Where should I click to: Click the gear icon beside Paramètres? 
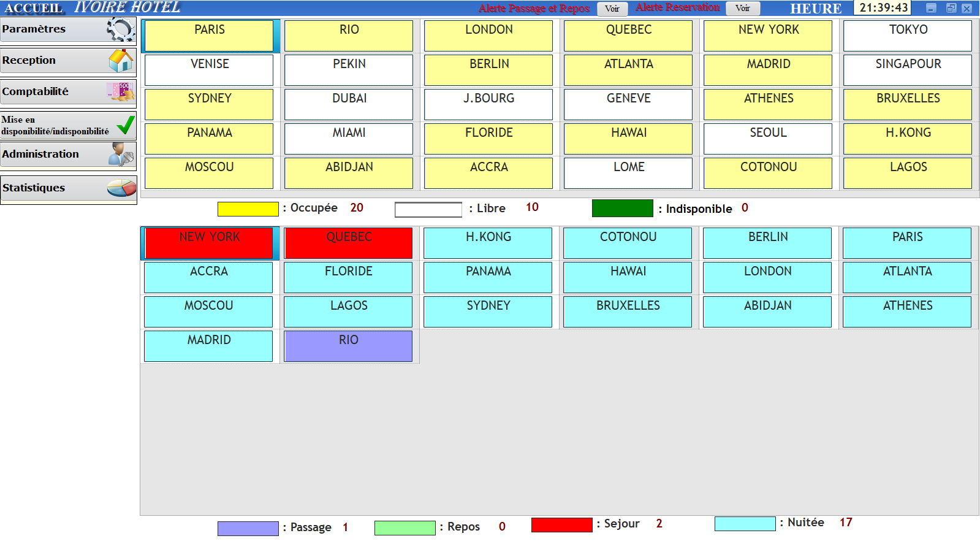(x=120, y=29)
